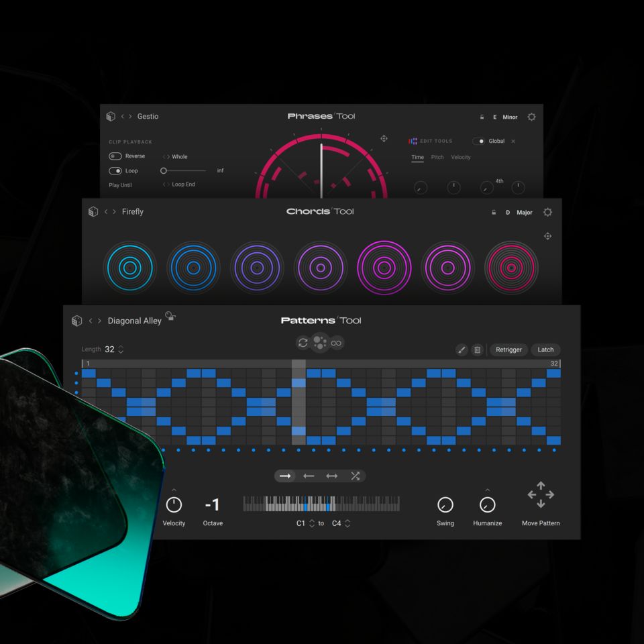Viewport: 644px width, 644px height.
Task: Open the Major scale selector in Chords Tool
Action: pyautogui.click(x=524, y=213)
